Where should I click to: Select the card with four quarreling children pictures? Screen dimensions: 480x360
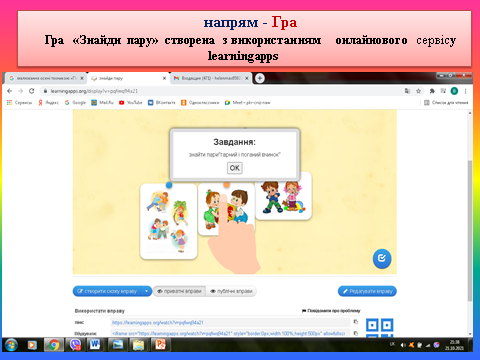168,221
